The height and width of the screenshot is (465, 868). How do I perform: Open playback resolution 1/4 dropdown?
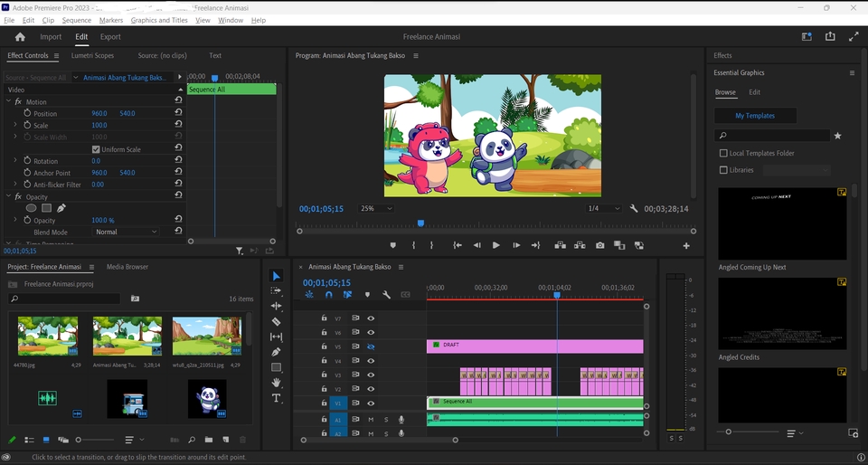pos(604,209)
